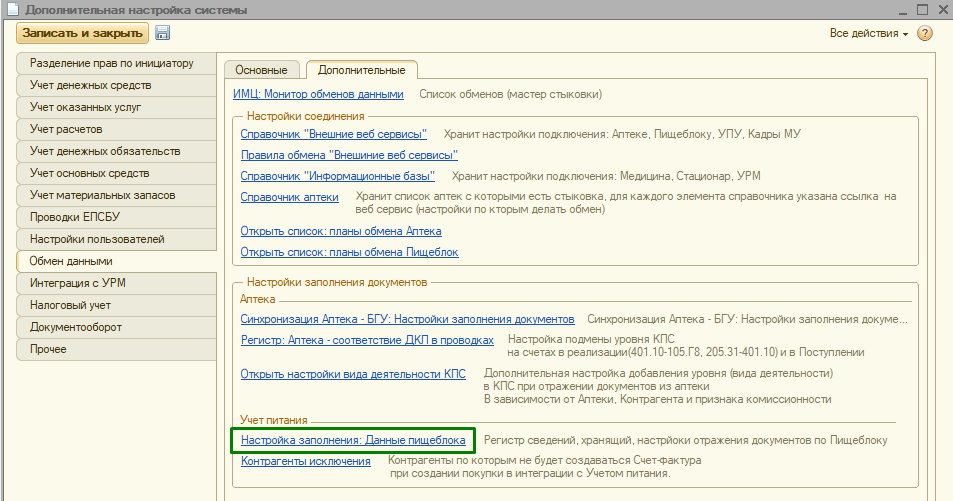953x501 pixels.
Task: Open 'ИМЦ: Монитор обменов данными' link
Action: pos(318,95)
